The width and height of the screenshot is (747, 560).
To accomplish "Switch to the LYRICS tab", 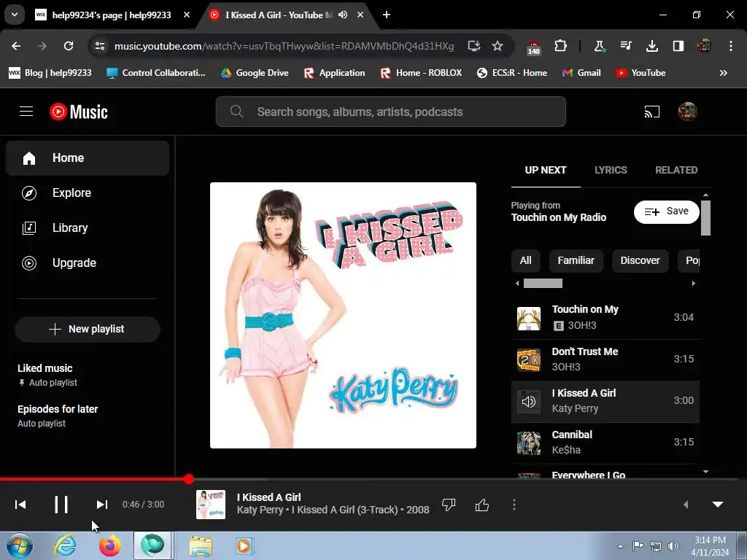I will pos(611,170).
